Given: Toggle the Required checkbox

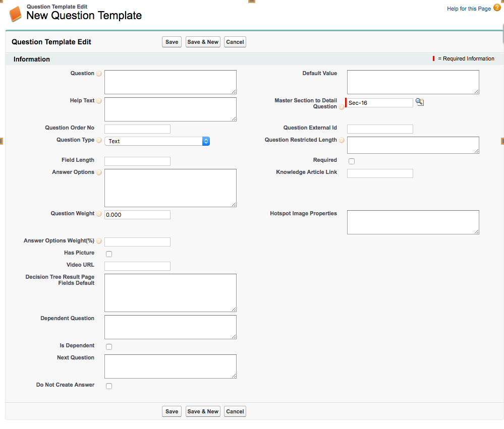Looking at the screenshot, I should pyautogui.click(x=352, y=161).
